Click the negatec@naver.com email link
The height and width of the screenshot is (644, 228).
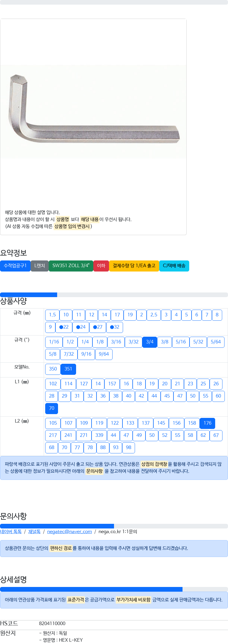point(69,531)
